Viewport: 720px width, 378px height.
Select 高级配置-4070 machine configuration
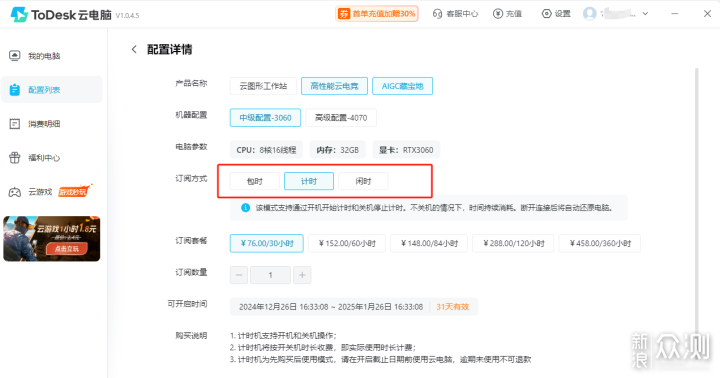[x=341, y=118]
